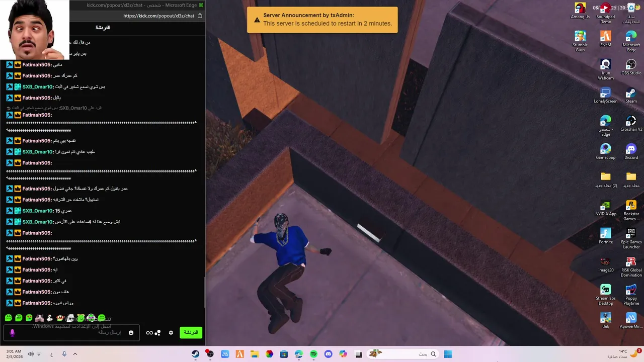This screenshot has width=644, height=362.
Task: Click the taskbar microphone indicator icon
Action: 64,354
